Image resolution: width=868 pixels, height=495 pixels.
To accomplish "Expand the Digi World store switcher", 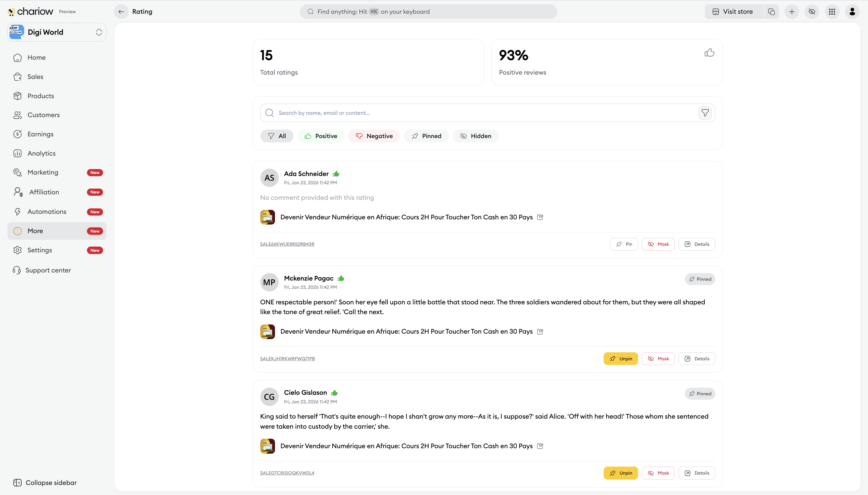I will coord(98,32).
